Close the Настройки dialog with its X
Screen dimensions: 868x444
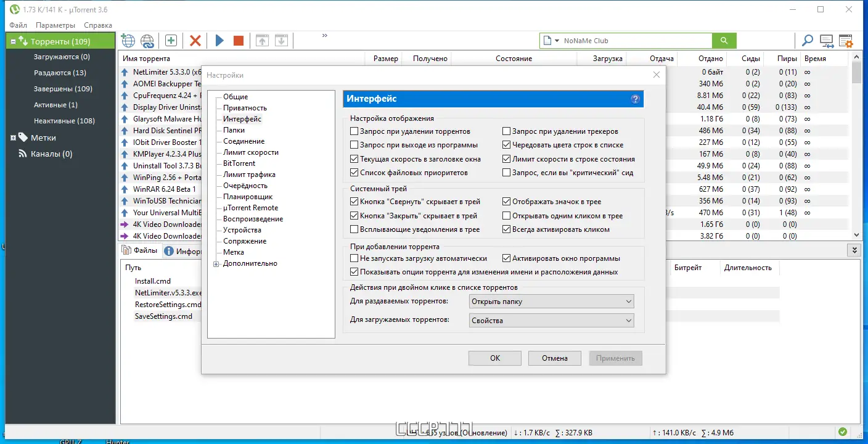(657, 75)
